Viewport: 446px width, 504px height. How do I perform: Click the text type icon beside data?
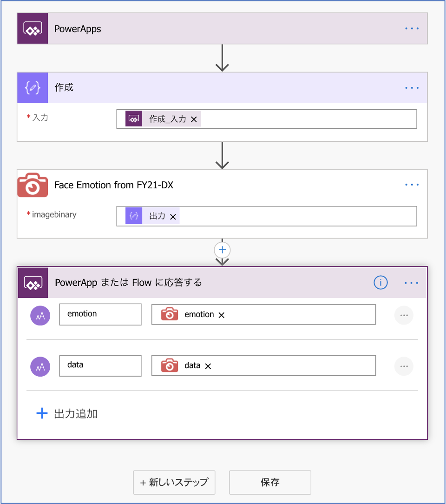(x=40, y=367)
